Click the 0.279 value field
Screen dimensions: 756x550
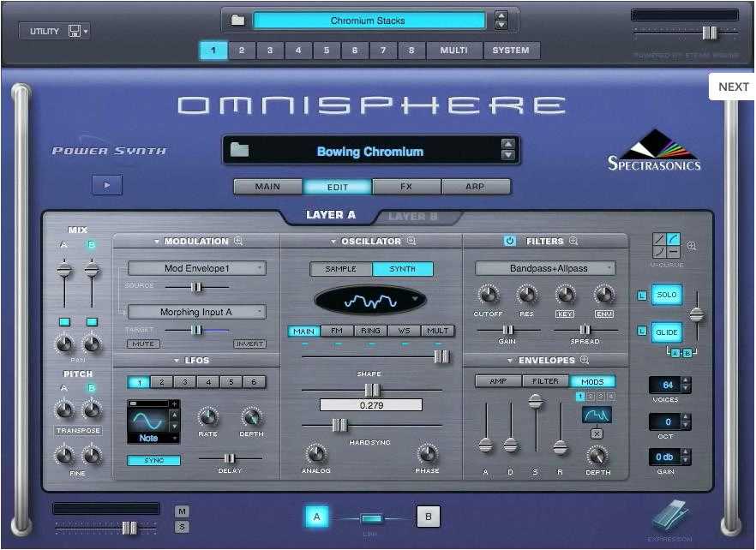click(371, 405)
